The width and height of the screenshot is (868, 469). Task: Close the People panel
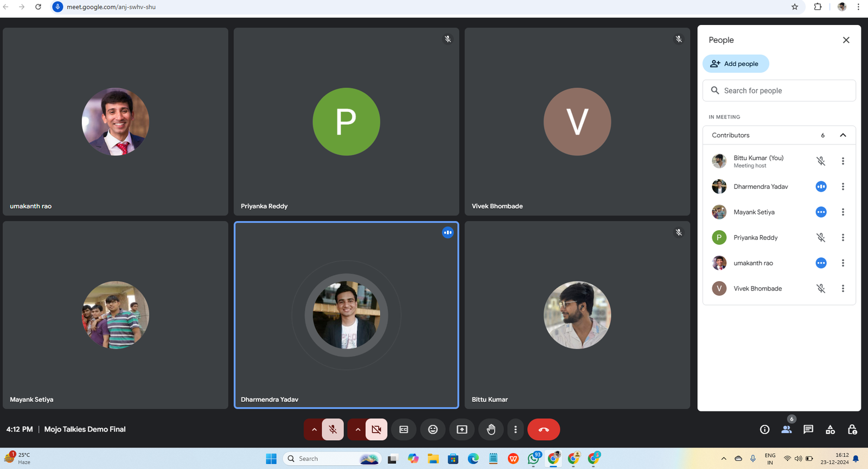click(846, 40)
